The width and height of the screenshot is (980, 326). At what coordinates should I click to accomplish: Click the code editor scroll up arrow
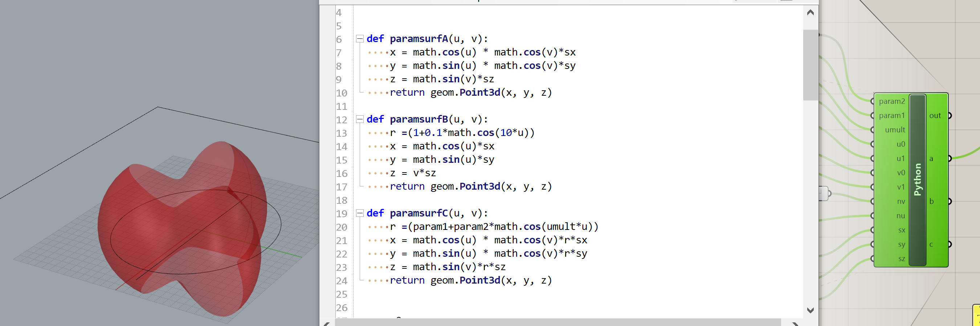[810, 13]
